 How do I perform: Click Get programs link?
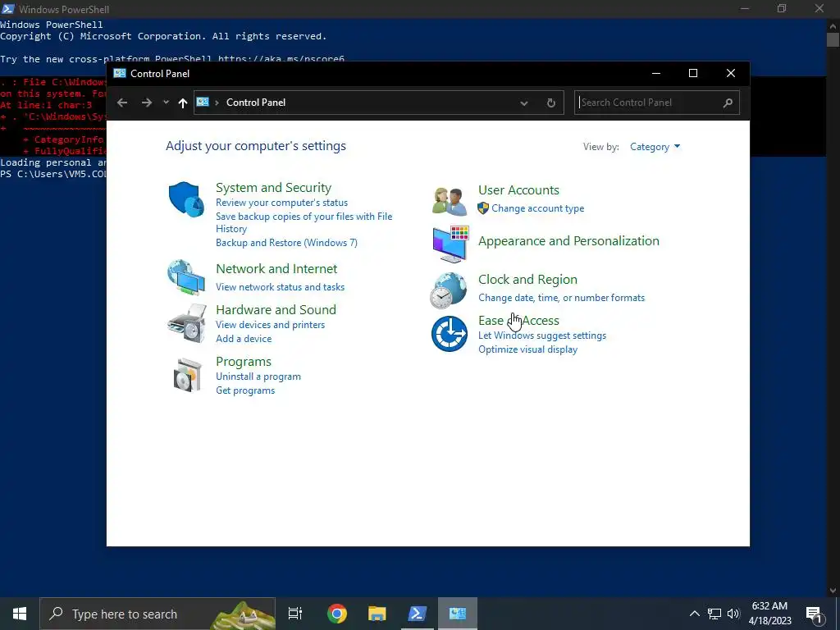tap(245, 390)
